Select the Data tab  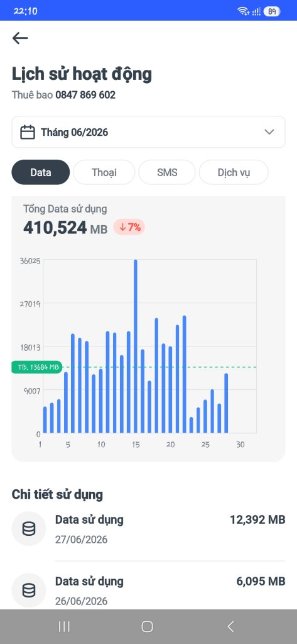(41, 172)
